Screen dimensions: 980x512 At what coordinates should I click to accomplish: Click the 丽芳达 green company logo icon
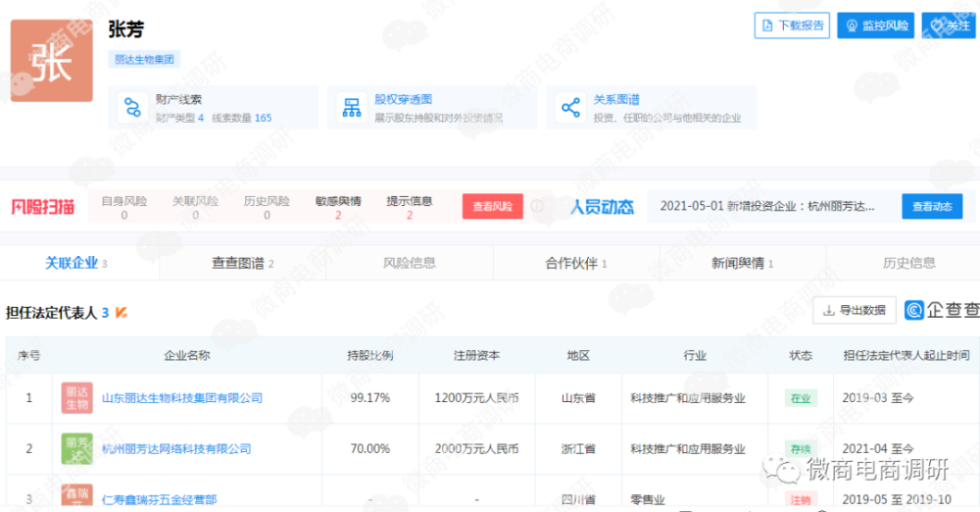click(76, 449)
